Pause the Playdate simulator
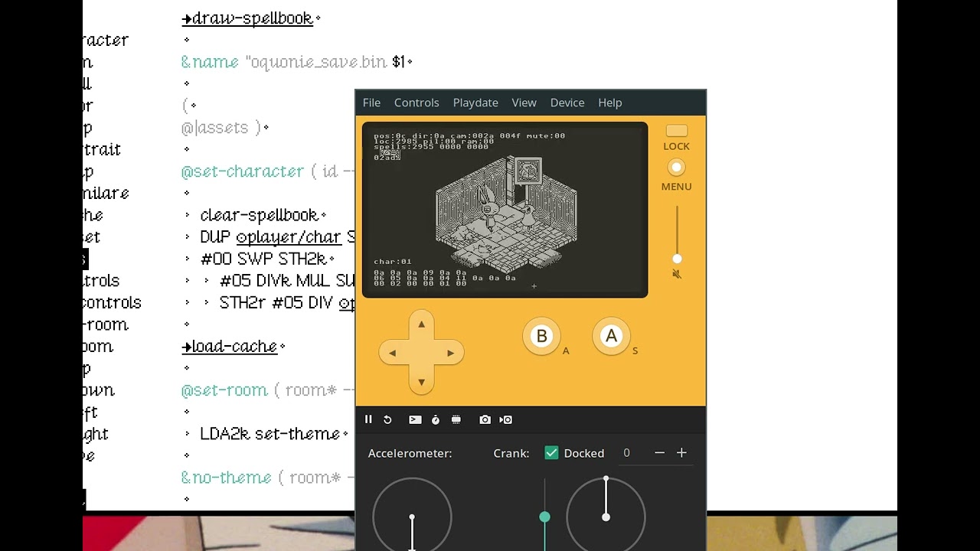The height and width of the screenshot is (551, 980). click(368, 419)
